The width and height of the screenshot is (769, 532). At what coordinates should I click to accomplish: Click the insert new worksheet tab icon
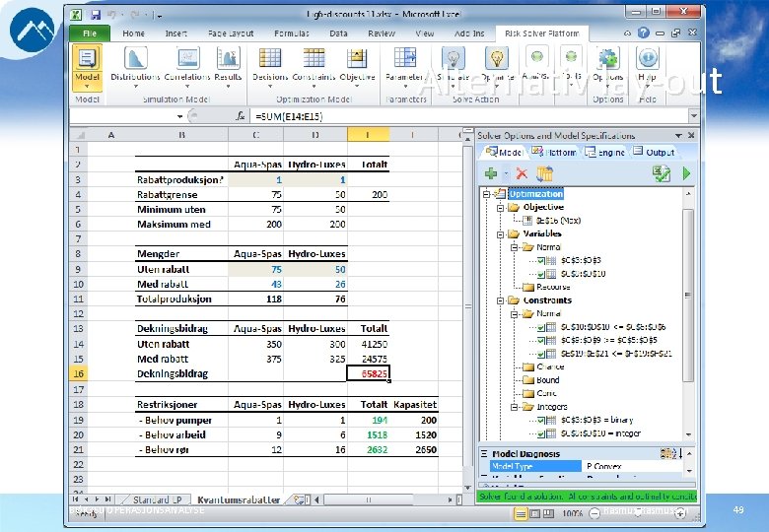click(x=299, y=499)
